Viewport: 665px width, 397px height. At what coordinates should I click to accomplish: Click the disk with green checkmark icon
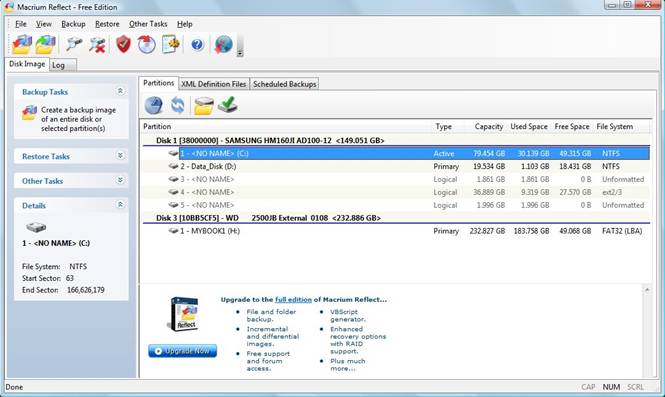click(228, 105)
